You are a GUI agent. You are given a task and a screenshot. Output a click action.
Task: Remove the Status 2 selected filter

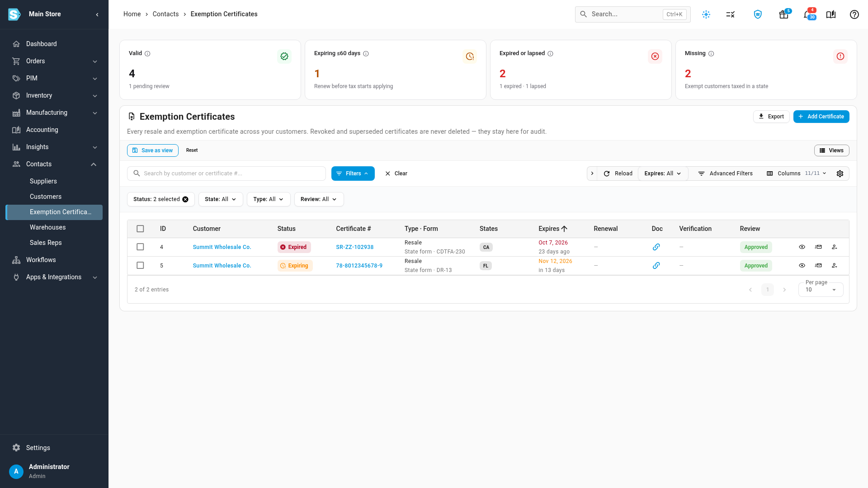(185, 199)
